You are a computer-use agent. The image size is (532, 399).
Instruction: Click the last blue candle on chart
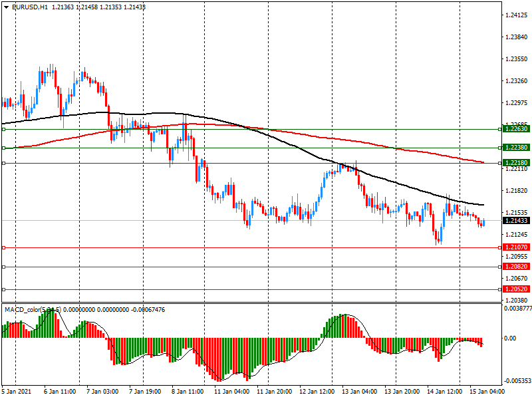pos(483,222)
